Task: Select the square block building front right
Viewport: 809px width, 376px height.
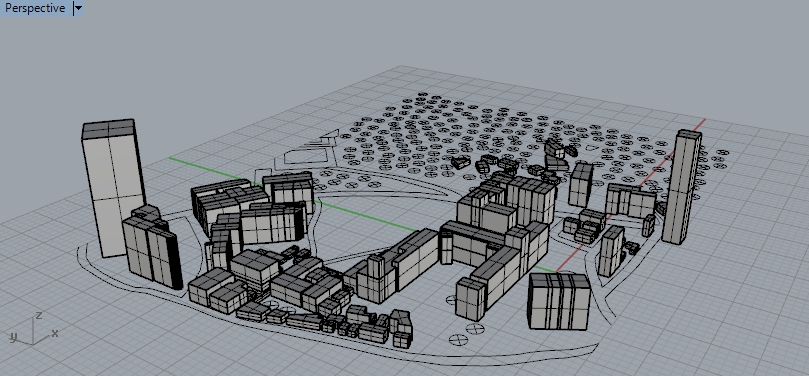Action: [x=559, y=301]
